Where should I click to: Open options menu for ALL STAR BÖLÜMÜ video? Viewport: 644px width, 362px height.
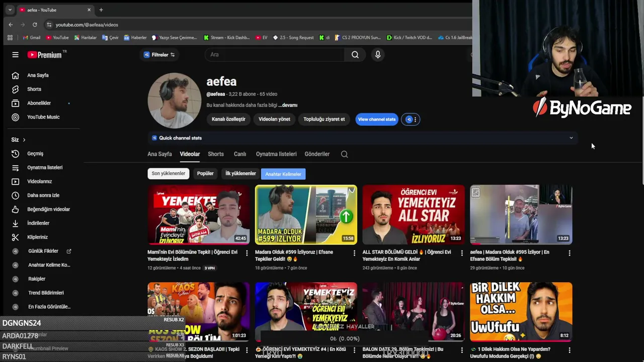click(462, 253)
